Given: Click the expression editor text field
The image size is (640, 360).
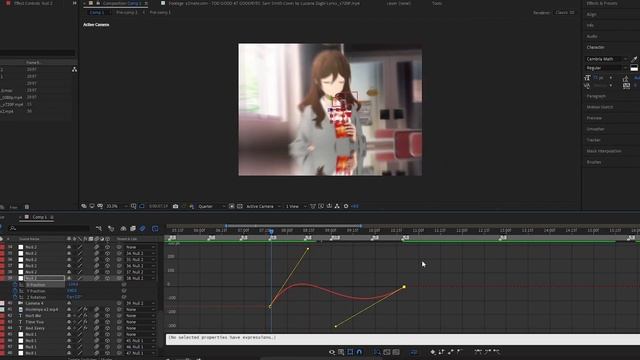Looking at the screenshot, I should [x=402, y=338].
